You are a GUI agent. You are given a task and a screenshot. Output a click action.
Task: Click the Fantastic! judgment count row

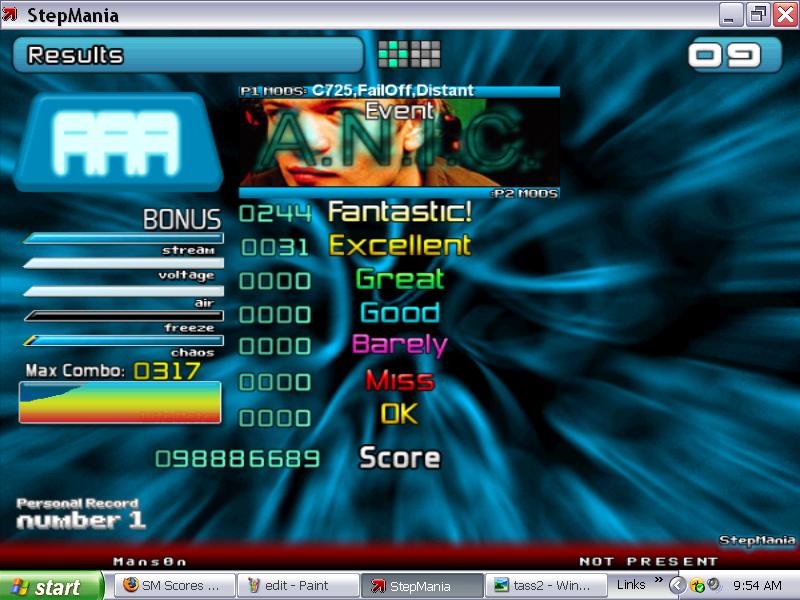click(x=356, y=212)
